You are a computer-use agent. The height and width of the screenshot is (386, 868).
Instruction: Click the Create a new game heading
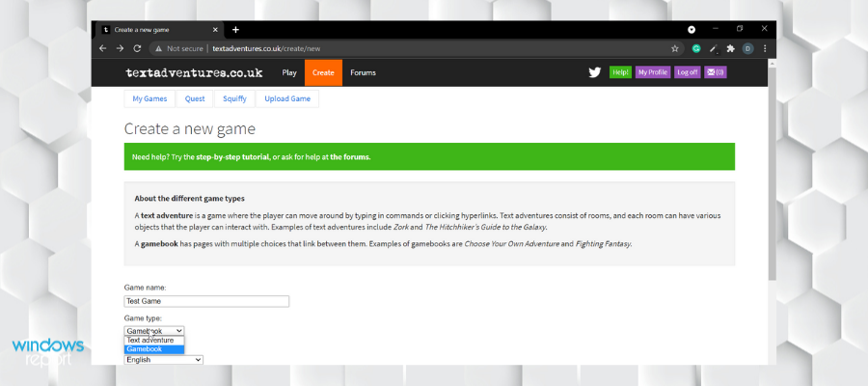coord(190,129)
